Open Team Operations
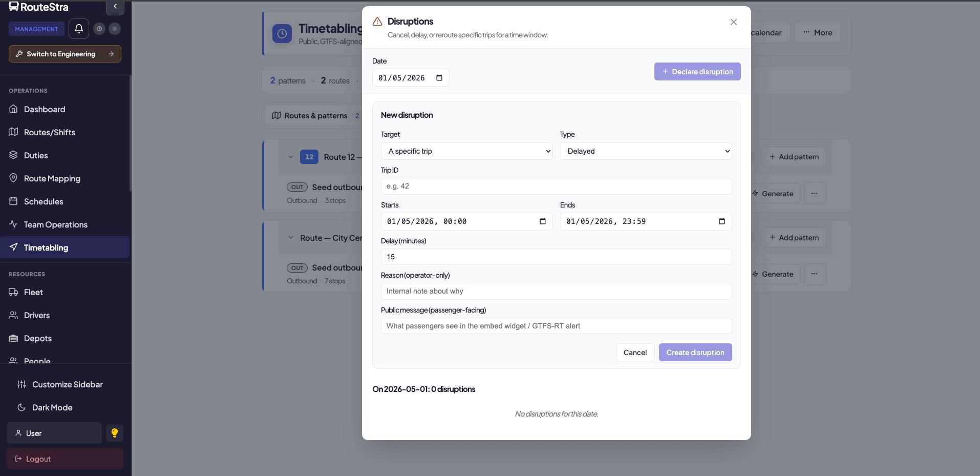 (x=65, y=224)
